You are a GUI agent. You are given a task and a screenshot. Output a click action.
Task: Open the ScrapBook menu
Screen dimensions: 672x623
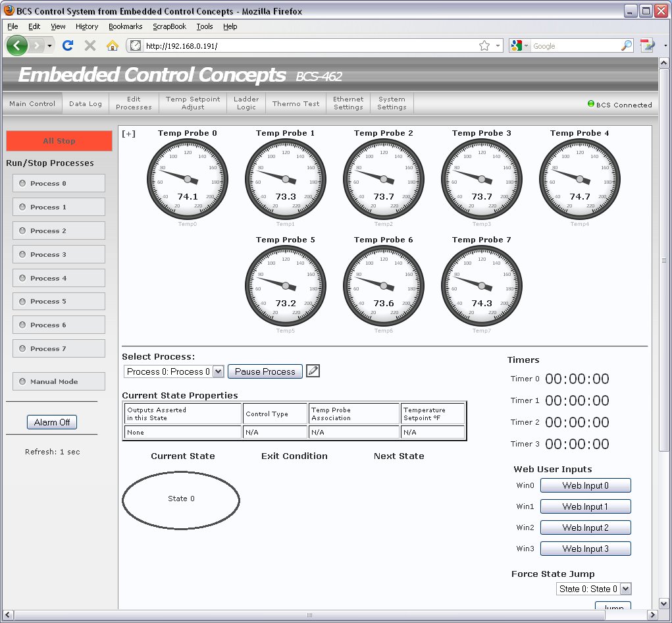(x=169, y=26)
